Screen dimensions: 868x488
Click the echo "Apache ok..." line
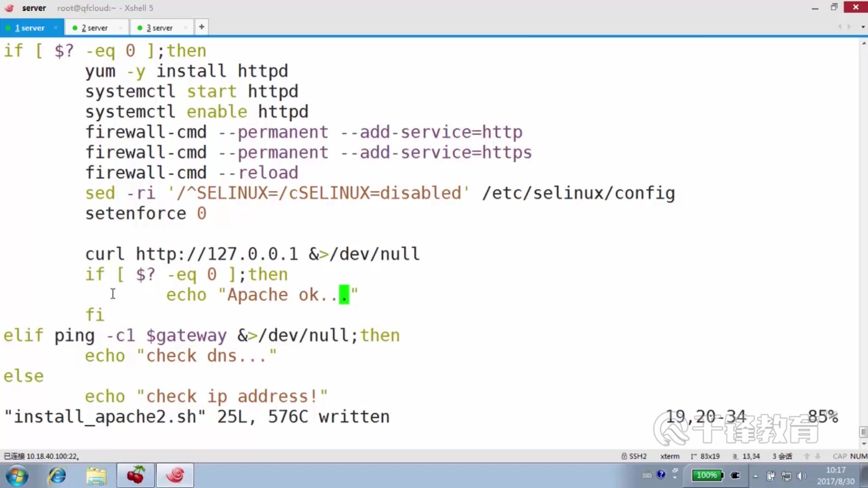pyautogui.click(x=262, y=295)
